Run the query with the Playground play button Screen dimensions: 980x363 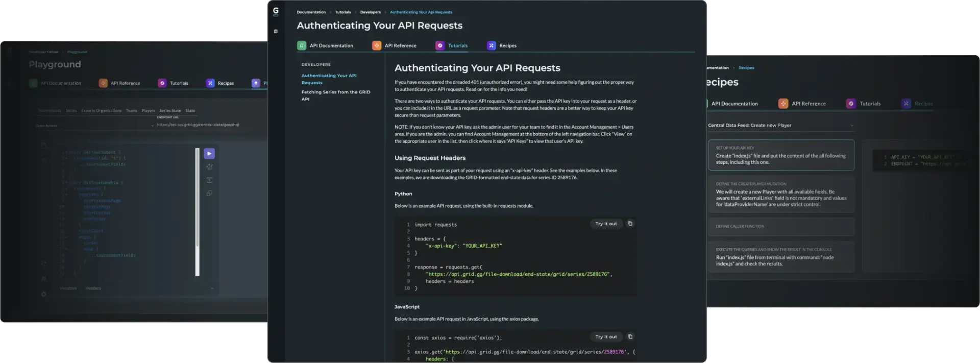tap(209, 154)
